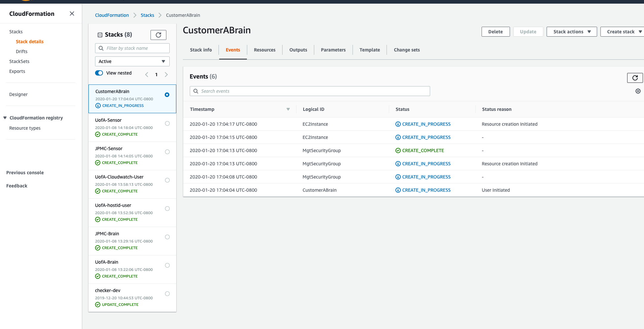The image size is (644, 329).
Task: Close the CloudFormation side navigation panel
Action: point(72,14)
